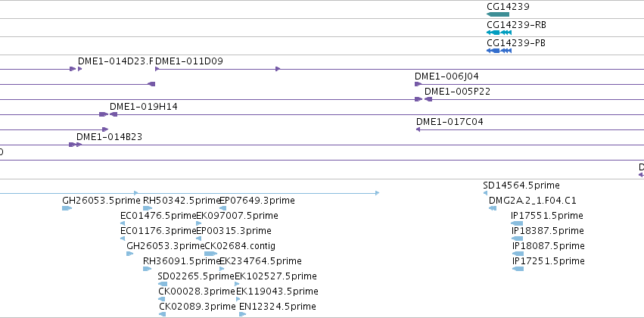Click the IP17551.5prime EST label
Screen dimensions: 644x318
point(547,216)
